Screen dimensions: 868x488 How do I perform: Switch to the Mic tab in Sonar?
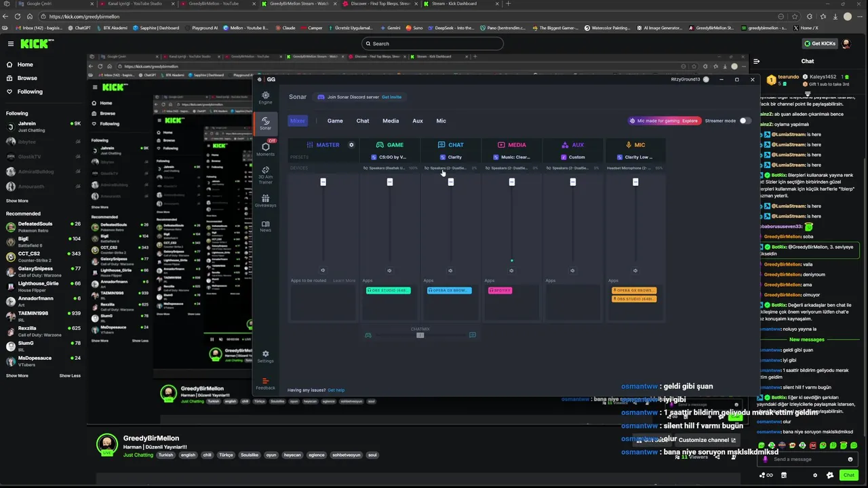click(441, 121)
